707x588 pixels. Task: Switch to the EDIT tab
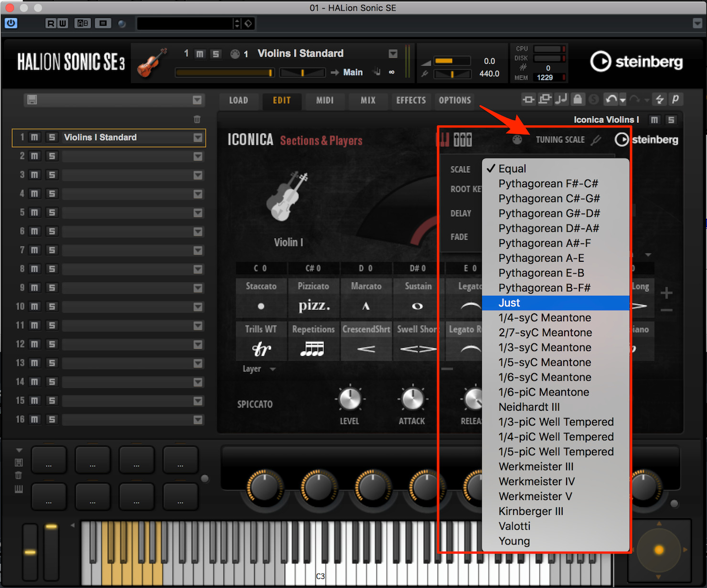[282, 100]
